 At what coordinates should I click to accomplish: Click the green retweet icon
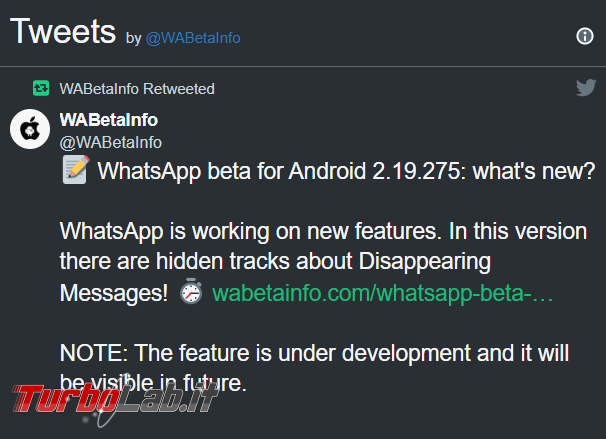pyautogui.click(x=41, y=88)
